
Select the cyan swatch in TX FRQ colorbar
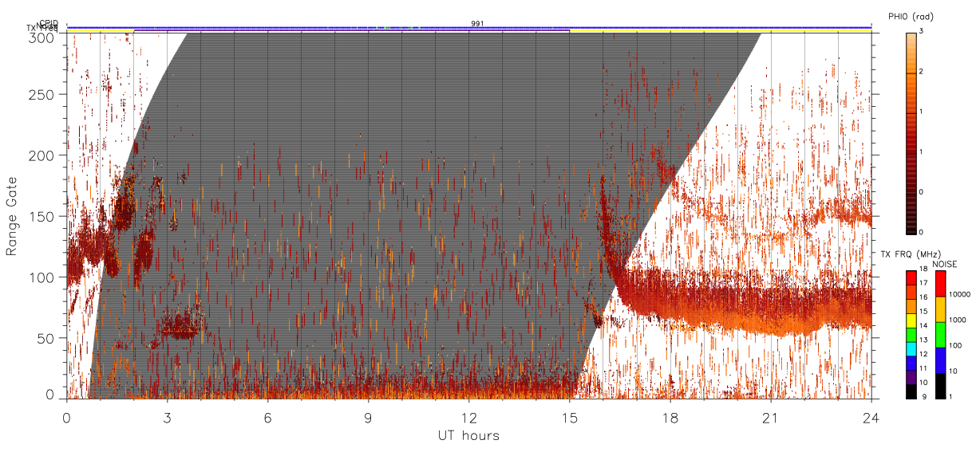[911, 348]
